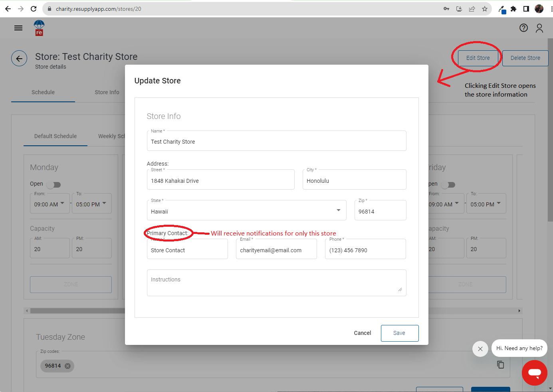
Task: Open Monday To time 05:00 PM dropdown
Action: click(92, 204)
